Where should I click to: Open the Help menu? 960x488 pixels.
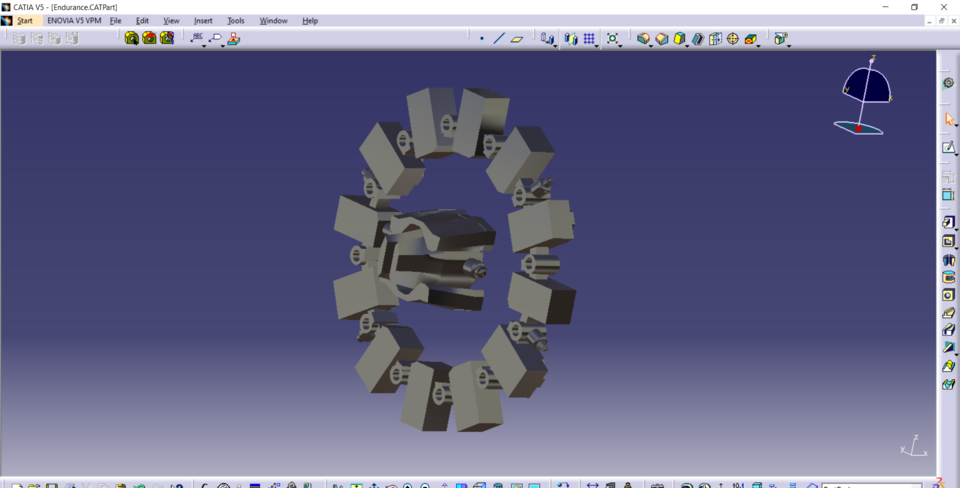point(310,21)
